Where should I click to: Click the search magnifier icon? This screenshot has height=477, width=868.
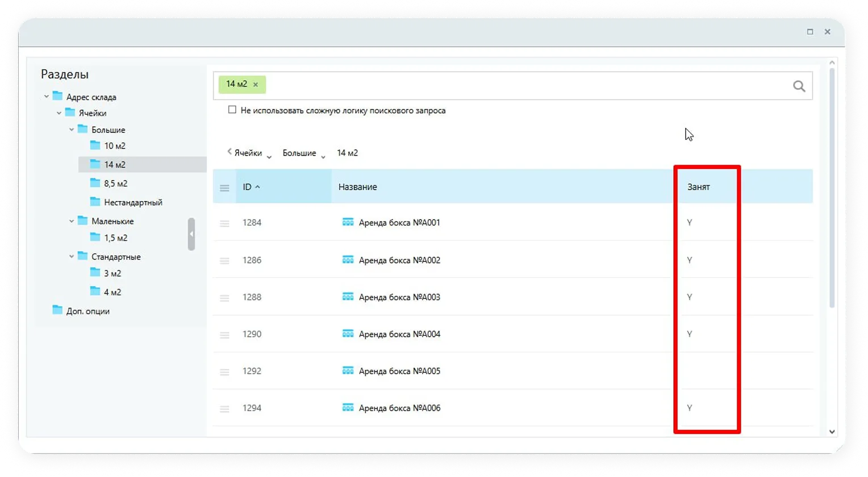click(x=799, y=86)
